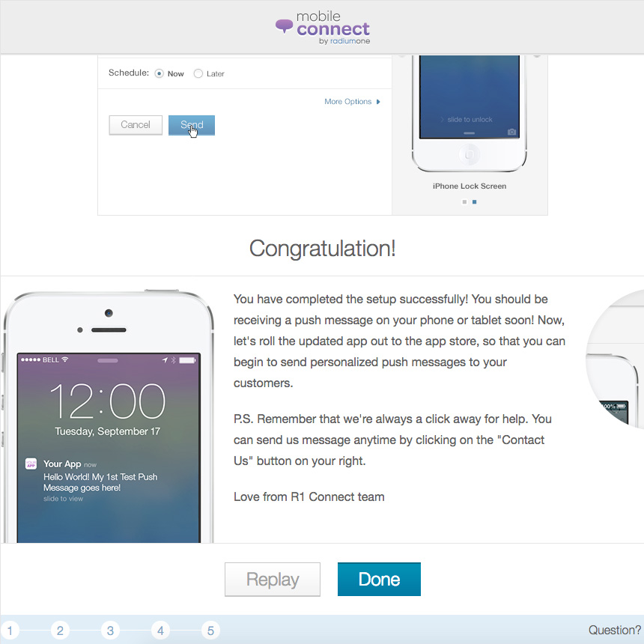Click the Your App notification icon
644x644 pixels.
pyautogui.click(x=31, y=464)
